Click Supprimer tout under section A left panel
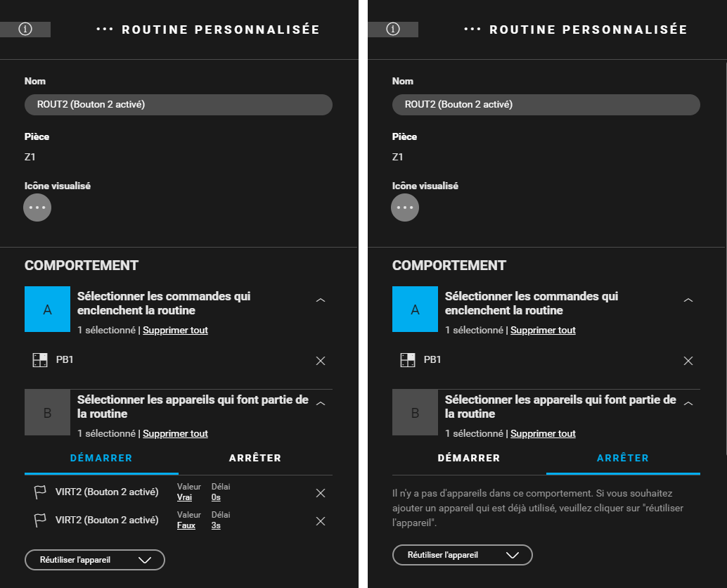 (x=175, y=330)
